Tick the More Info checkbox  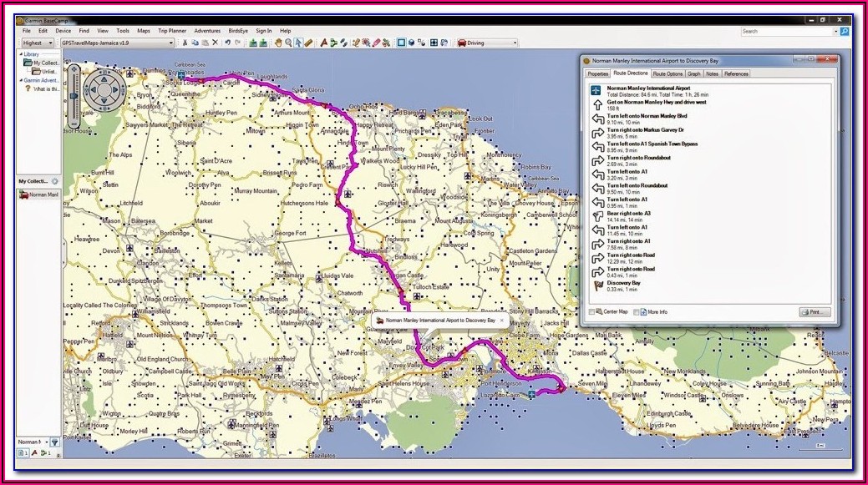pyautogui.click(x=637, y=312)
